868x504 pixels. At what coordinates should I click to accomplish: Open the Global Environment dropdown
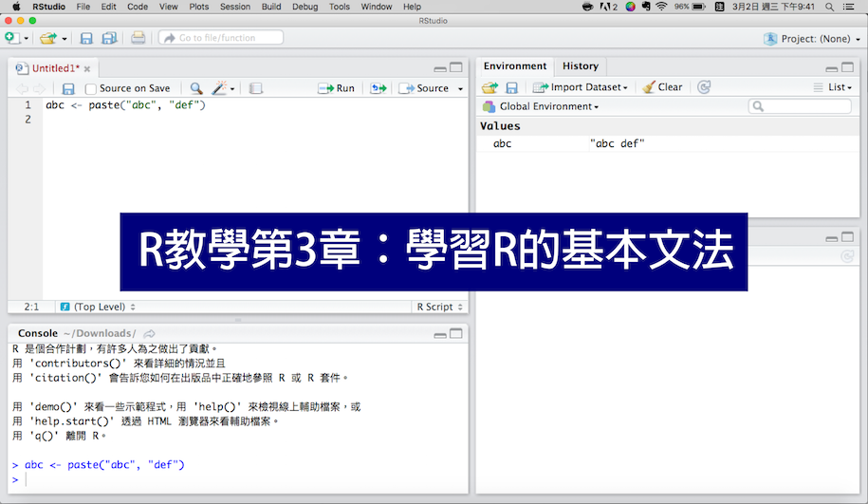coord(541,106)
